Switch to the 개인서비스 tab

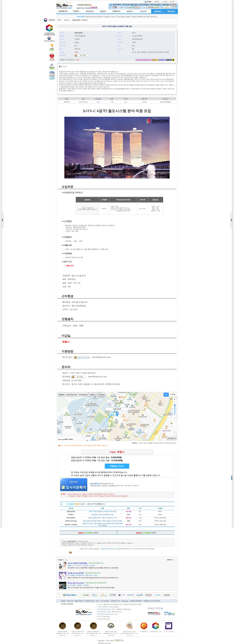[171, 11]
